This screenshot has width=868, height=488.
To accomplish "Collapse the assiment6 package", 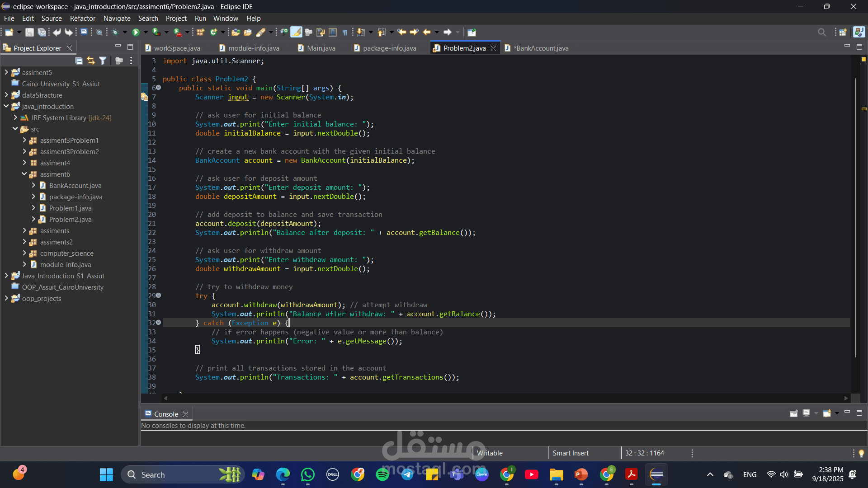I will [x=24, y=174].
